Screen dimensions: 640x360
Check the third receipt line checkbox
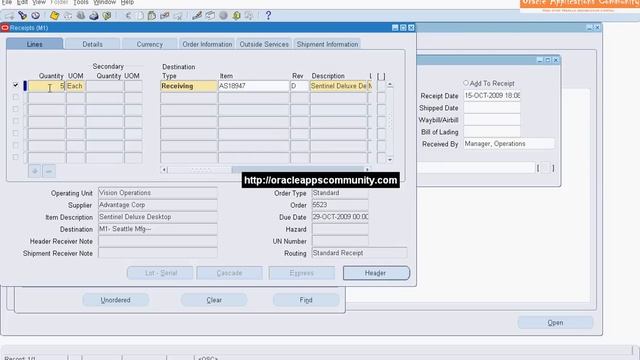[16, 109]
